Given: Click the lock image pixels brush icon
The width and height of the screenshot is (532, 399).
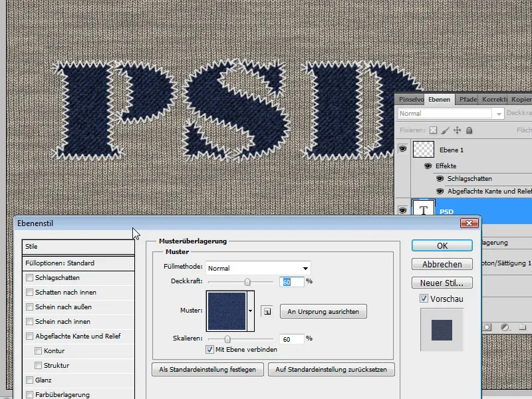Looking at the screenshot, I should point(446,130).
